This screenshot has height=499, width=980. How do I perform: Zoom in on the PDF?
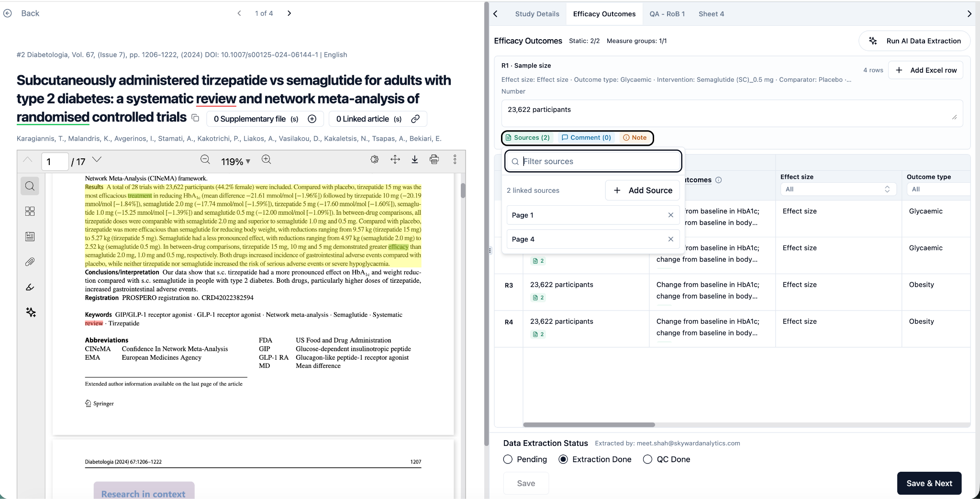267,160
